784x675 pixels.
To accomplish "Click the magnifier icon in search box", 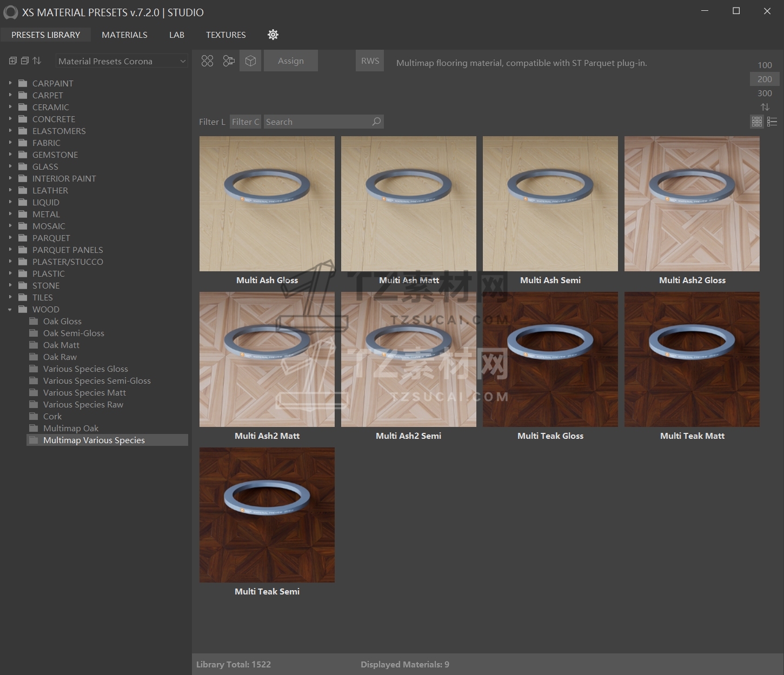I will 376,122.
